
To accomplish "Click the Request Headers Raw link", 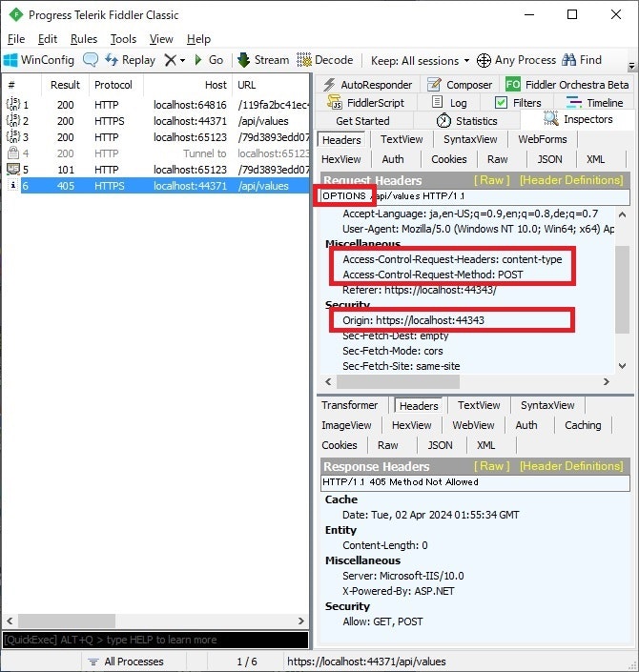I will (x=491, y=180).
